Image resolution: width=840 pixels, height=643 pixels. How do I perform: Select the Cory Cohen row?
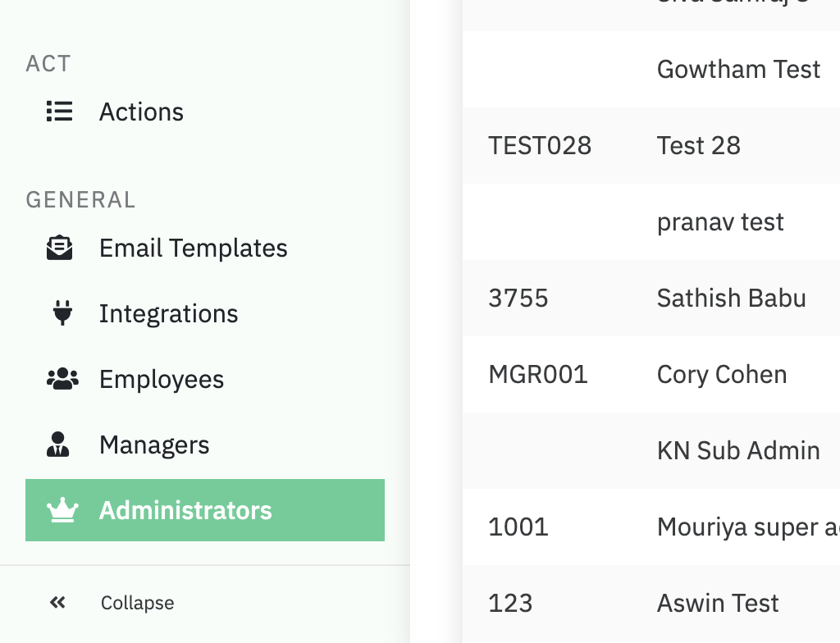(721, 374)
